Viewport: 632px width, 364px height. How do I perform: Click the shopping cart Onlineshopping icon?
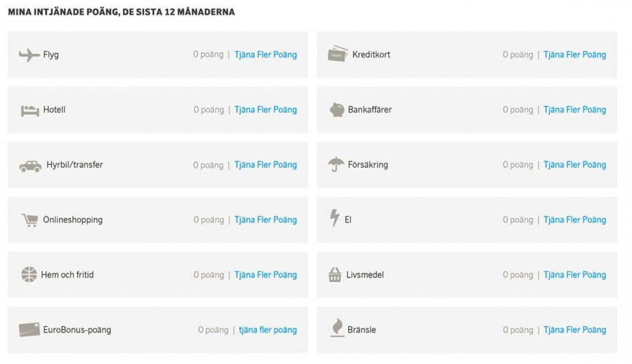tap(29, 220)
